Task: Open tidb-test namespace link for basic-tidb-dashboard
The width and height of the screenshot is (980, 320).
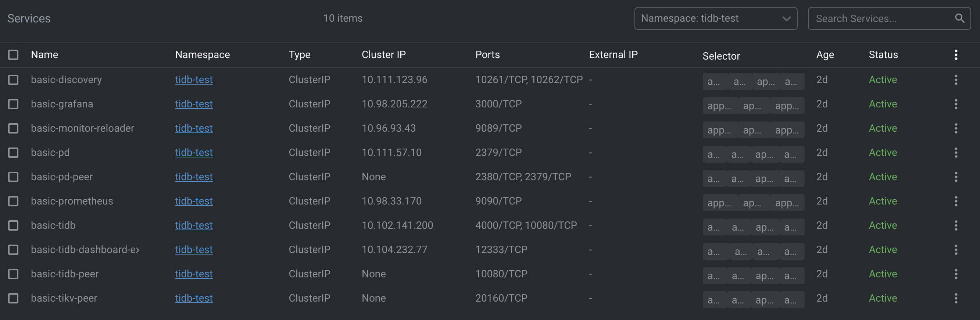Action: pyautogui.click(x=194, y=250)
